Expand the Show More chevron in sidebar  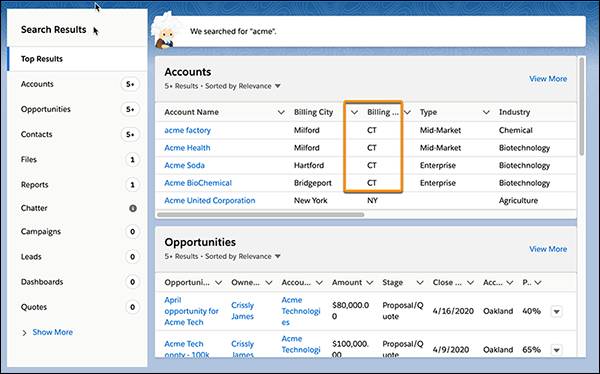coord(24,333)
